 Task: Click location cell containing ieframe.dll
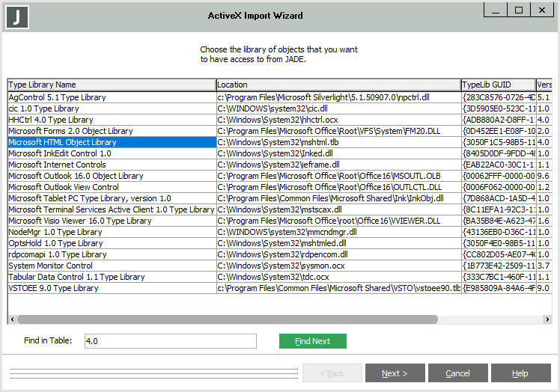click(x=338, y=165)
